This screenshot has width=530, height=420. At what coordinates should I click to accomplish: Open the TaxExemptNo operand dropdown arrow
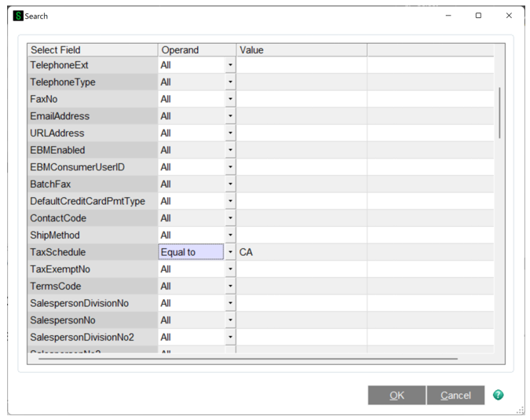tap(231, 269)
